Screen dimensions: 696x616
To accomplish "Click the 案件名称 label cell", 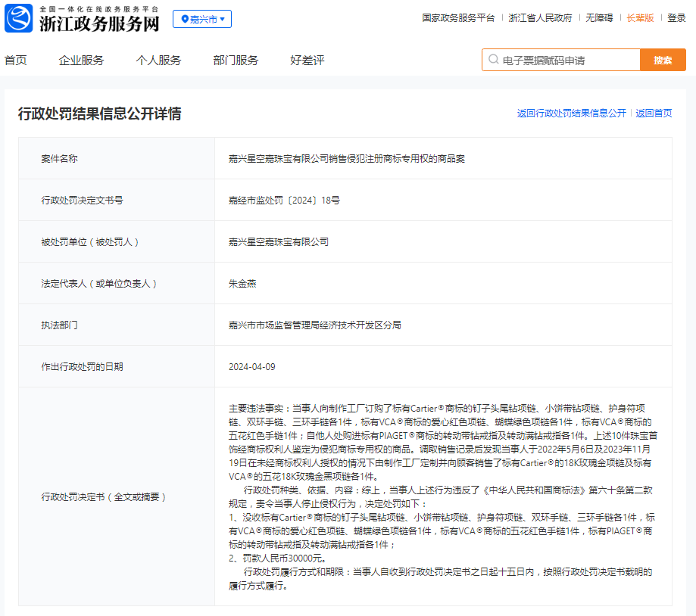I will (x=117, y=158).
